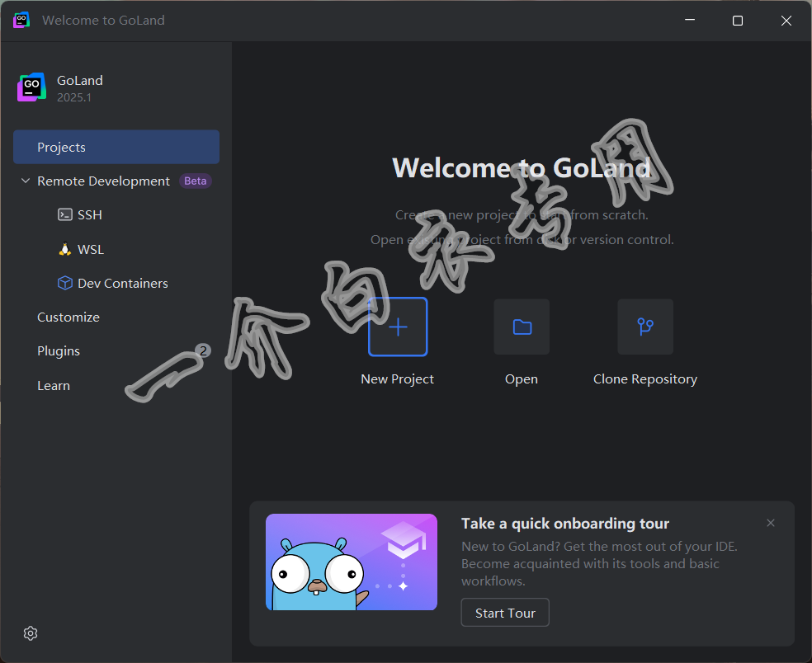Collapse the Remote Development section
The width and height of the screenshot is (812, 663).
tap(26, 181)
